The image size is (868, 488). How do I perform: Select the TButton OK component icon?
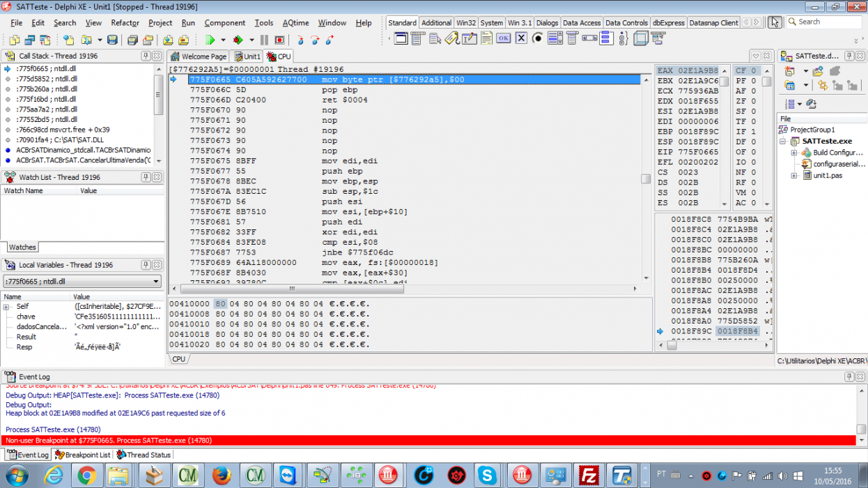pos(504,38)
